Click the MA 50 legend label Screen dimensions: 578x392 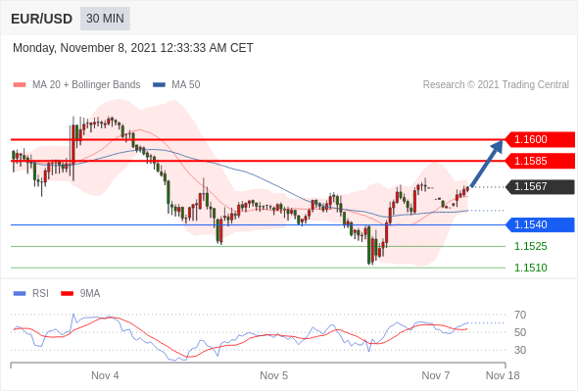(x=186, y=85)
